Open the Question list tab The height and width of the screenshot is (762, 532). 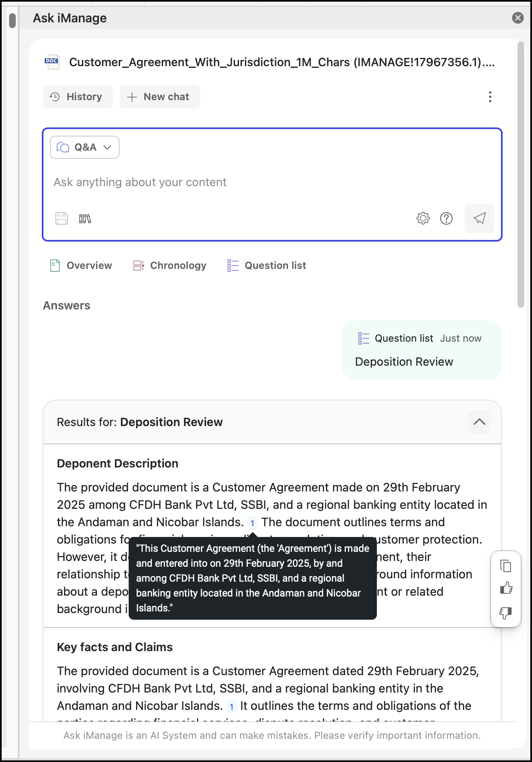267,266
